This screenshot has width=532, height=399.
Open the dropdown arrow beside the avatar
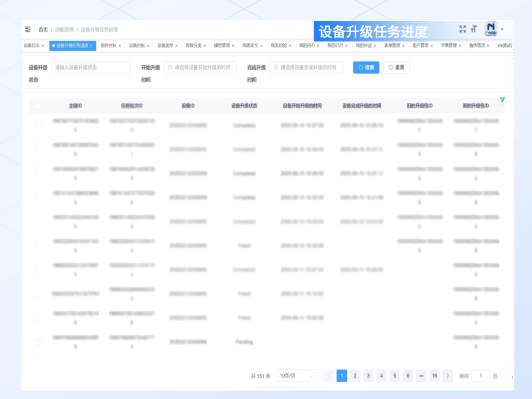(x=502, y=30)
